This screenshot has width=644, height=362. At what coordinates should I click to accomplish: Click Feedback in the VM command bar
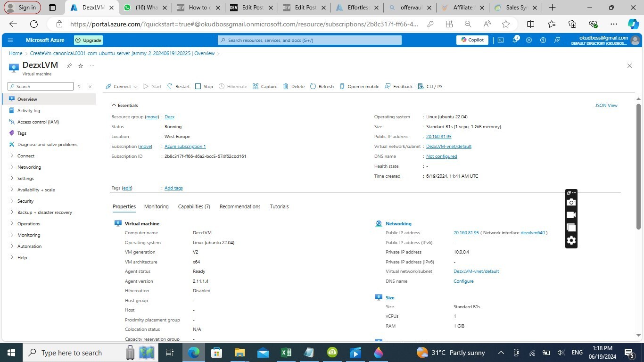tap(398, 86)
